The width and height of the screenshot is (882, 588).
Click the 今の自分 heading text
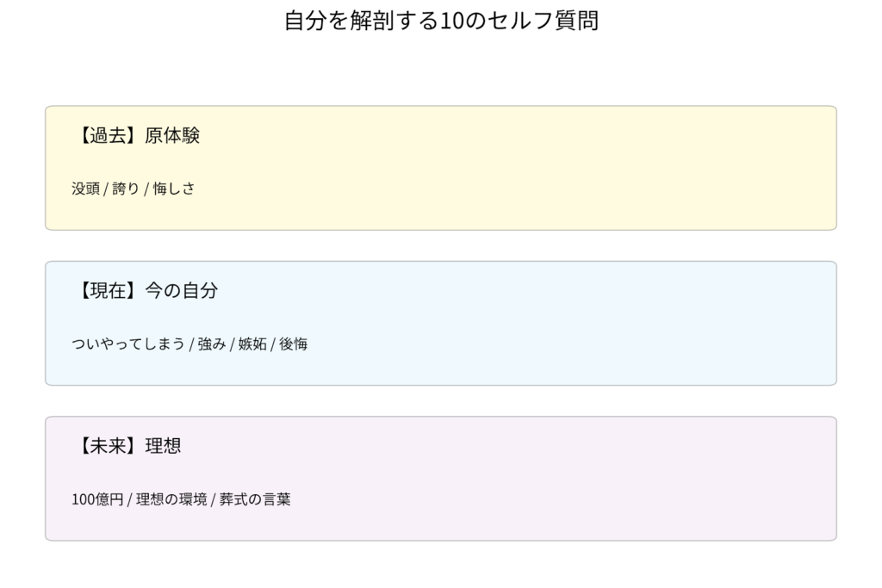(x=181, y=291)
